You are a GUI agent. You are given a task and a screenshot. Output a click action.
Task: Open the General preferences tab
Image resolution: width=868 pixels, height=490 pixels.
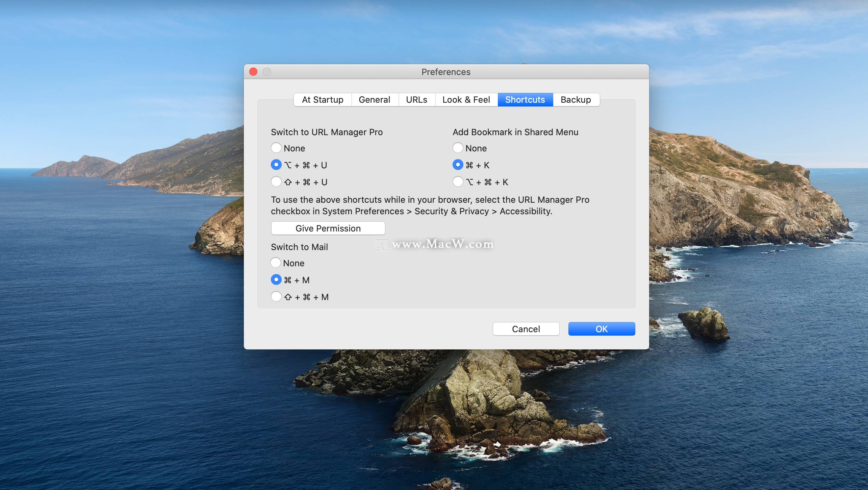(x=374, y=100)
